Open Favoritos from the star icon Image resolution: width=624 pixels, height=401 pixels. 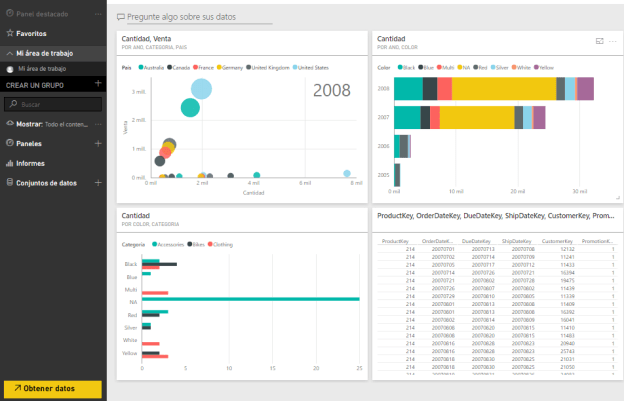(10, 33)
